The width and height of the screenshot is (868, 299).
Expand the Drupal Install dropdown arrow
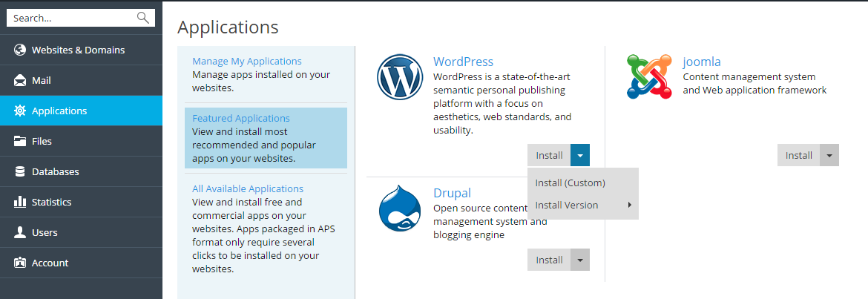pos(580,260)
